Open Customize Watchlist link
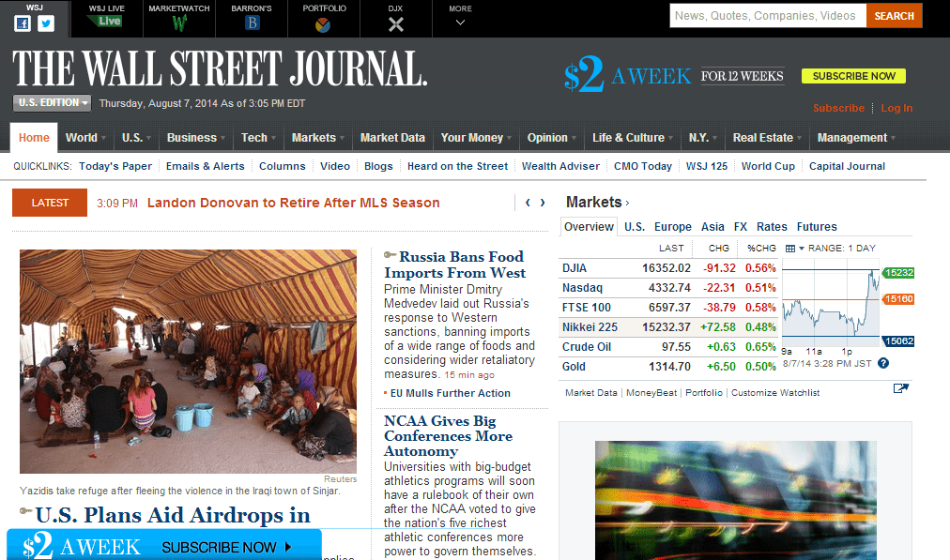This screenshot has width=950, height=560. point(774,392)
